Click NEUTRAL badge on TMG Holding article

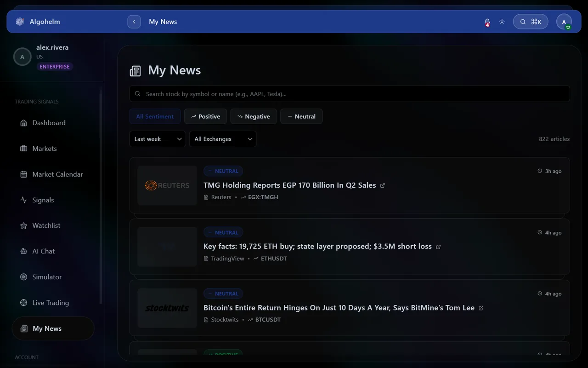223,171
